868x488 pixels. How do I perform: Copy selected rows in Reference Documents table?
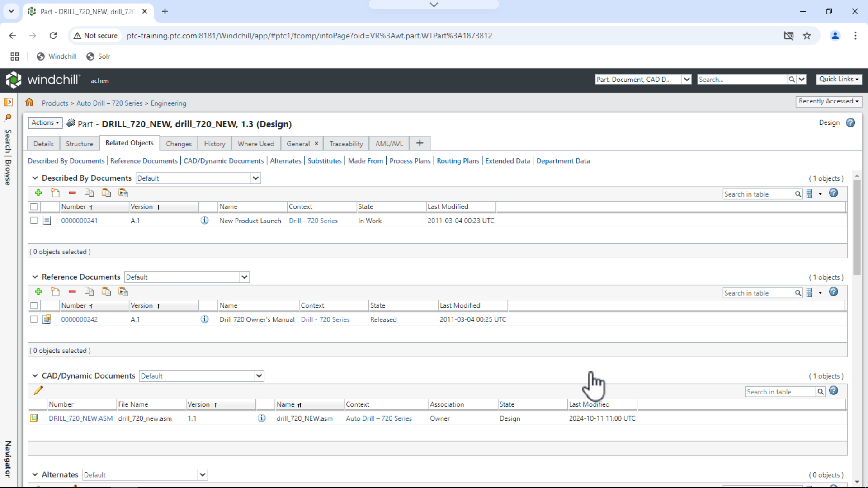pyautogui.click(x=89, y=291)
